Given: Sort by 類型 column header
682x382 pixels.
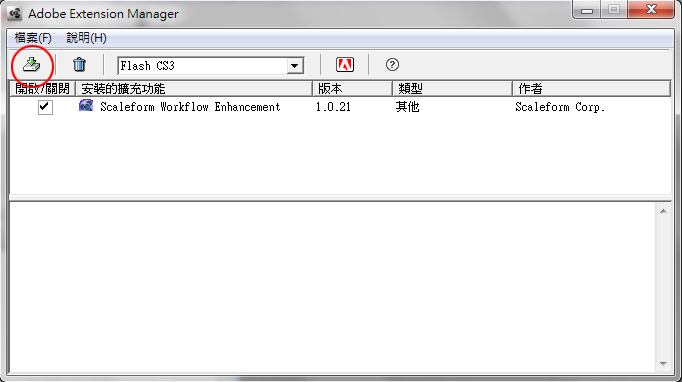Looking at the screenshot, I should [x=452, y=89].
